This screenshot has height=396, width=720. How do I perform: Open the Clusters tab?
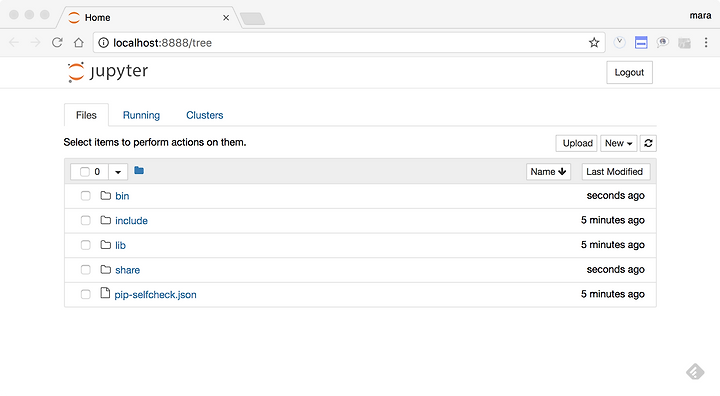coord(204,115)
